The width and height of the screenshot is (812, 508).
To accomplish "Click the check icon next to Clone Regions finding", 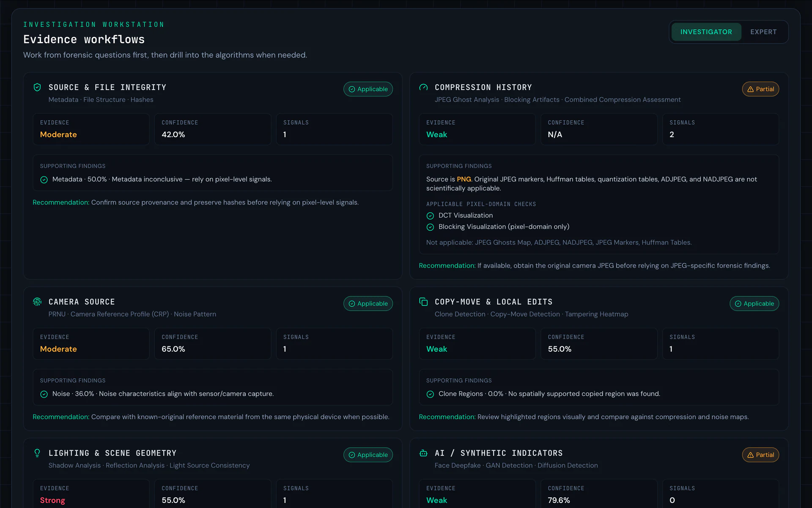I will tap(430, 395).
